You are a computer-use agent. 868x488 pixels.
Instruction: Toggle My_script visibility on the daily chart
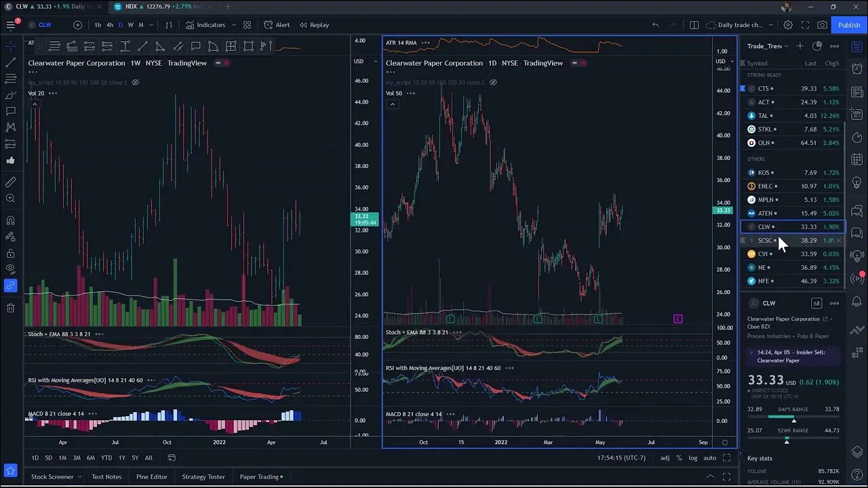pyautogui.click(x=493, y=83)
